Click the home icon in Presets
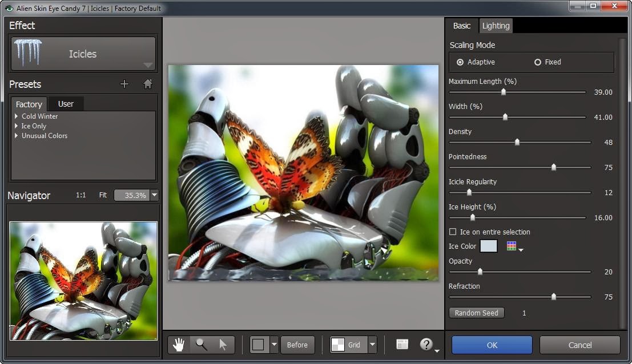Viewport: 632px width, 364px height. tap(147, 84)
